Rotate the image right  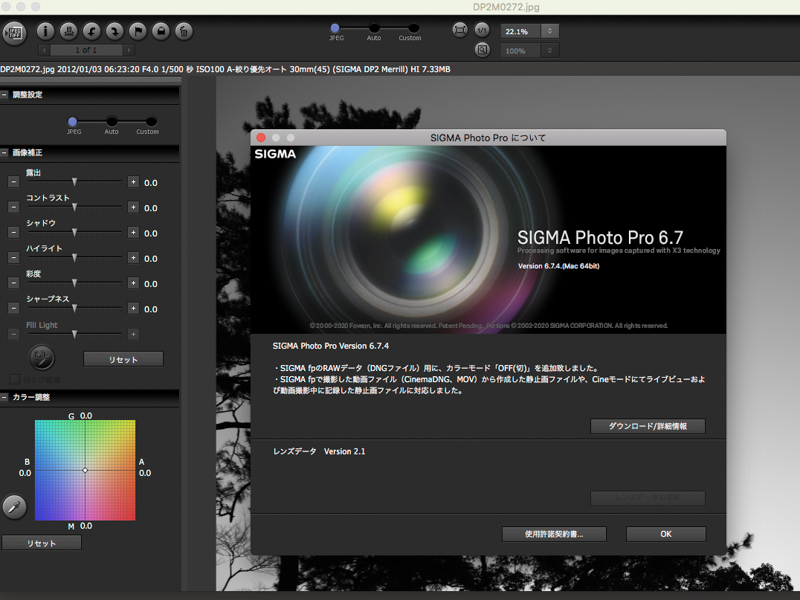[x=115, y=32]
